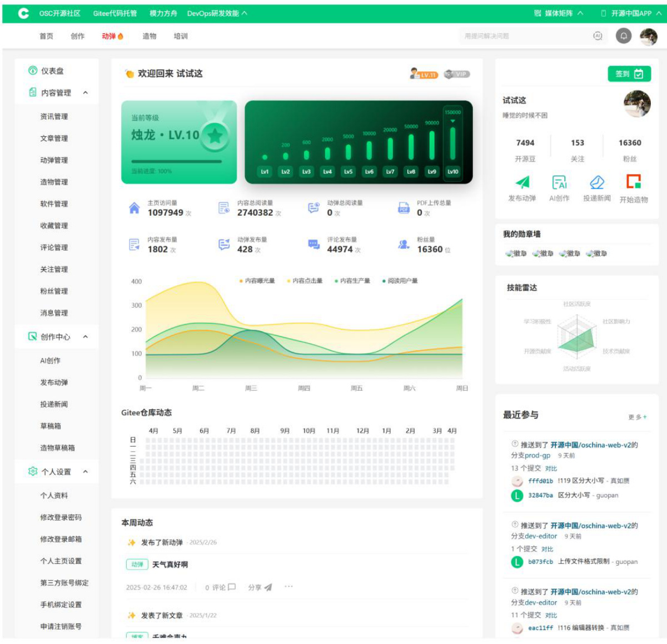Click the large profile avatar in the right card
Viewport: 667px width, 644px height.
point(637,103)
